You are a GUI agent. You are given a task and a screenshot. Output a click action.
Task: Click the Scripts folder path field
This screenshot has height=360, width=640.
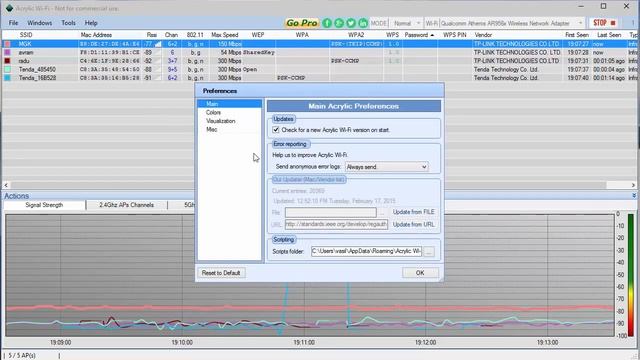click(x=366, y=251)
